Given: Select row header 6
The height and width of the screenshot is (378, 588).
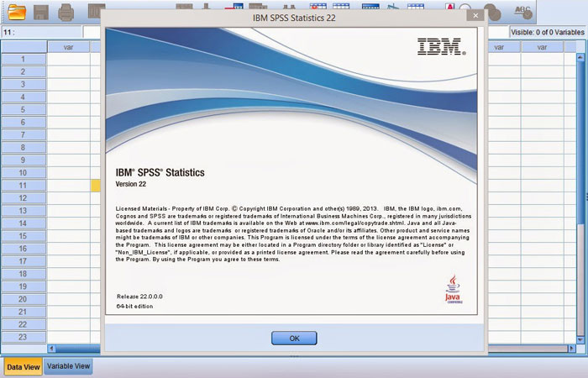Looking at the screenshot, I should point(24,123).
